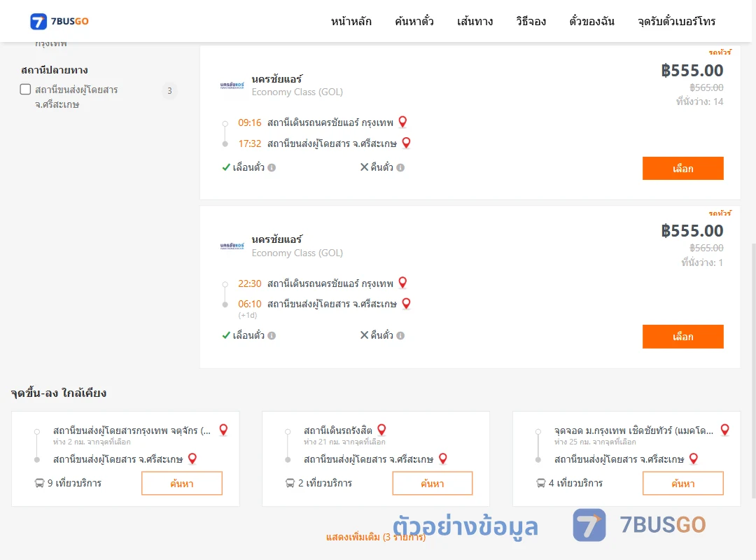Viewport: 756px width, 560px height.
Task: Click the 06:10 arrival time text
Action: pyautogui.click(x=249, y=304)
